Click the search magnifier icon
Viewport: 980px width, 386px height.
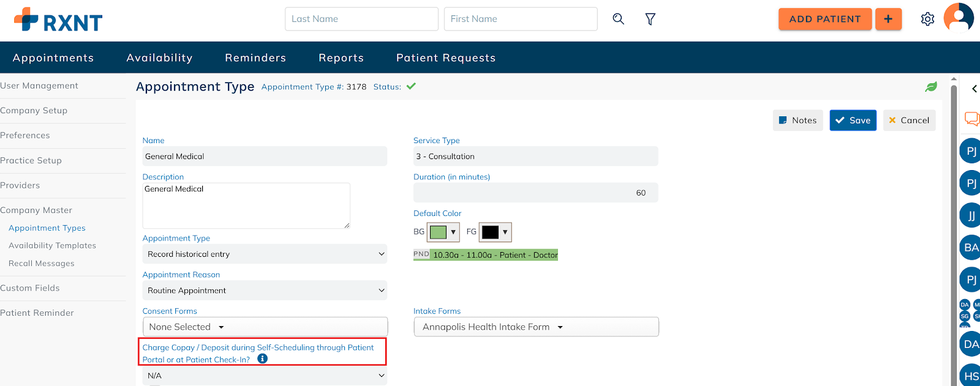tap(619, 19)
